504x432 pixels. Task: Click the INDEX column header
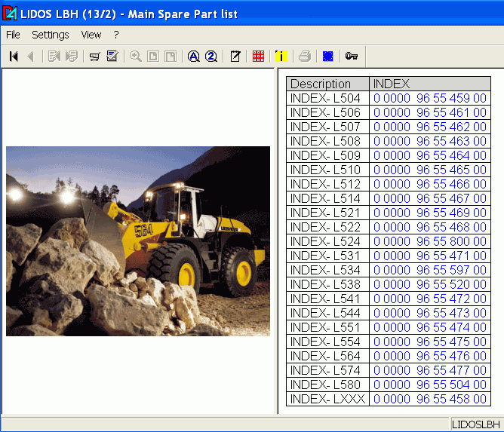click(x=430, y=84)
